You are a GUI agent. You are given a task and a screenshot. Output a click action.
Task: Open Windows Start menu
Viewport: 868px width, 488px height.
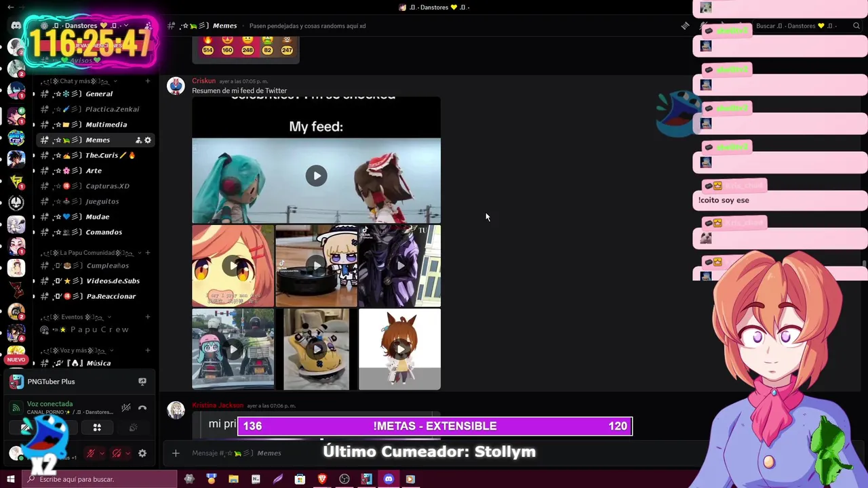click(x=10, y=479)
